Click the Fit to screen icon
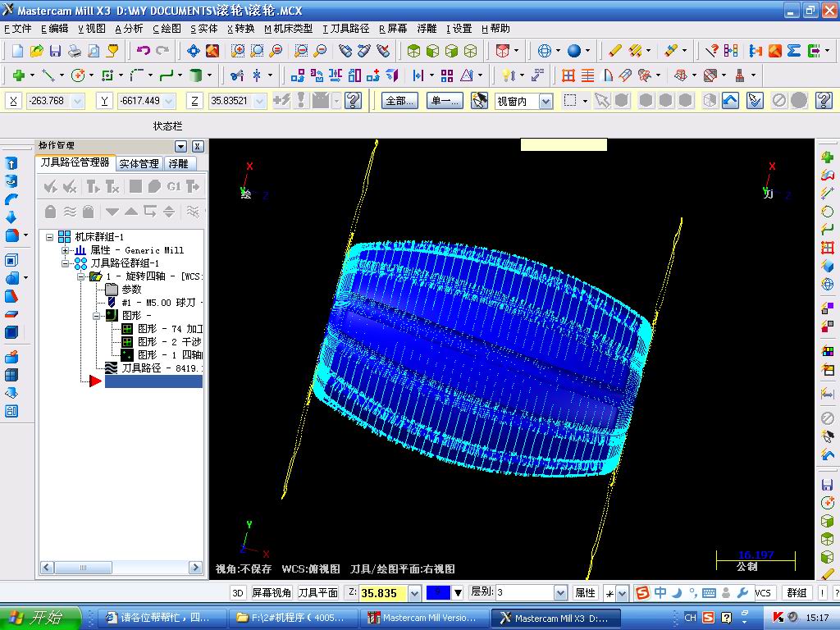840x630 pixels. 194,51
